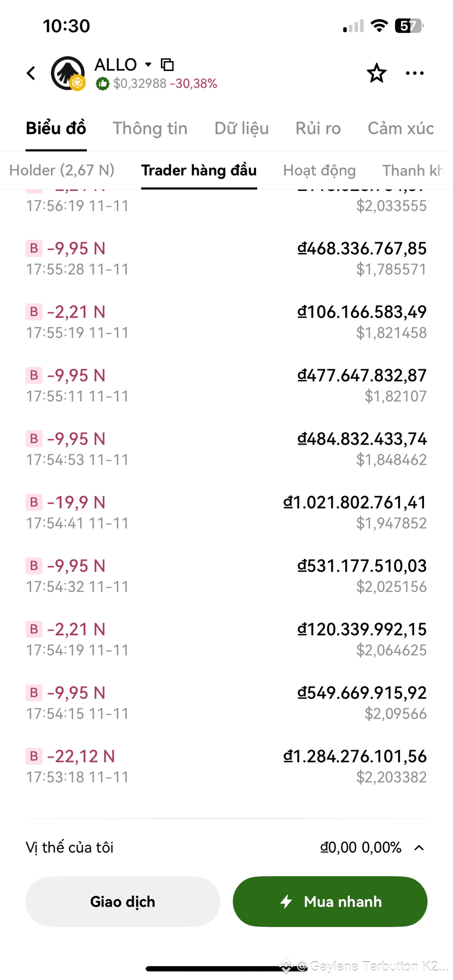453x980 pixels.
Task: Add ALLO to favorites with star
Action: point(376,73)
